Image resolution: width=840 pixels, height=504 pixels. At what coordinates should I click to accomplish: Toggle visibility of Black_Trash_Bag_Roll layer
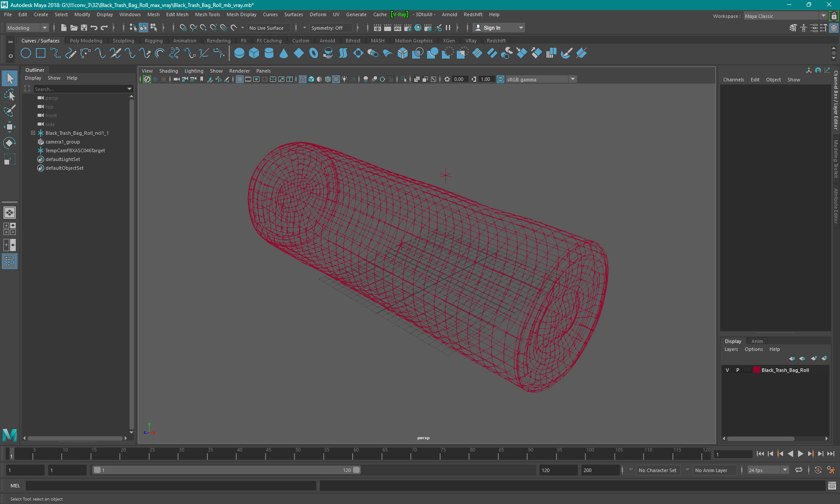[x=727, y=370]
